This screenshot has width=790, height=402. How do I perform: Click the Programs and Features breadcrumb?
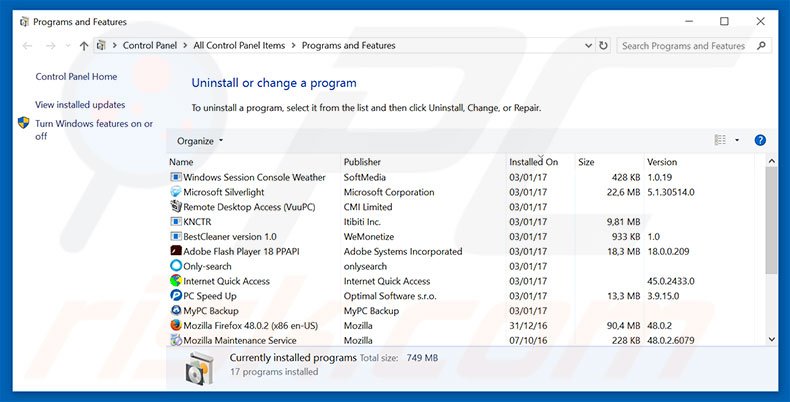click(349, 45)
